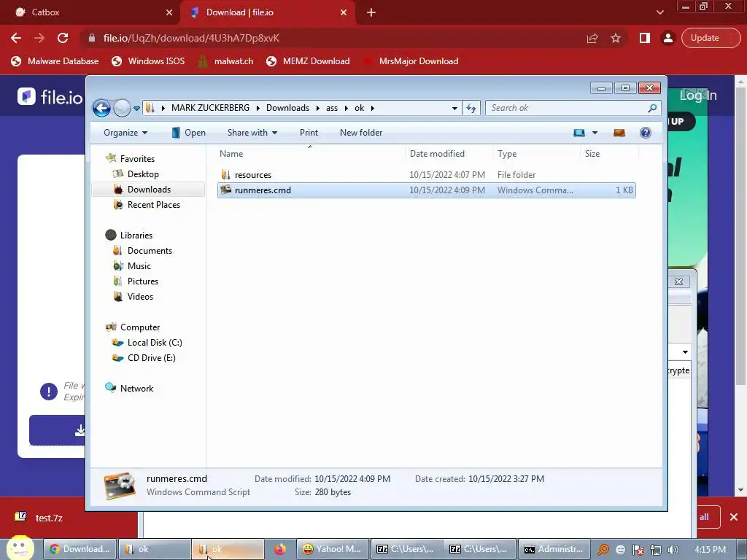Viewport: 747px width, 560px height.
Task: Open the Malware Database bookmark
Action: [x=55, y=61]
